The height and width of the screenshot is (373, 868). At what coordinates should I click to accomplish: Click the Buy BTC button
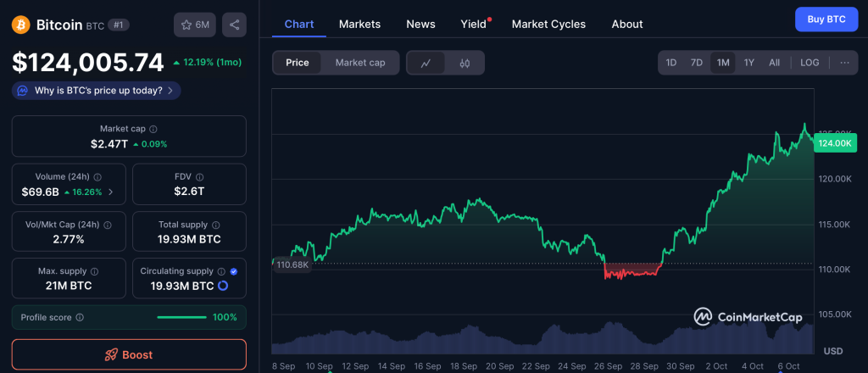click(x=826, y=19)
